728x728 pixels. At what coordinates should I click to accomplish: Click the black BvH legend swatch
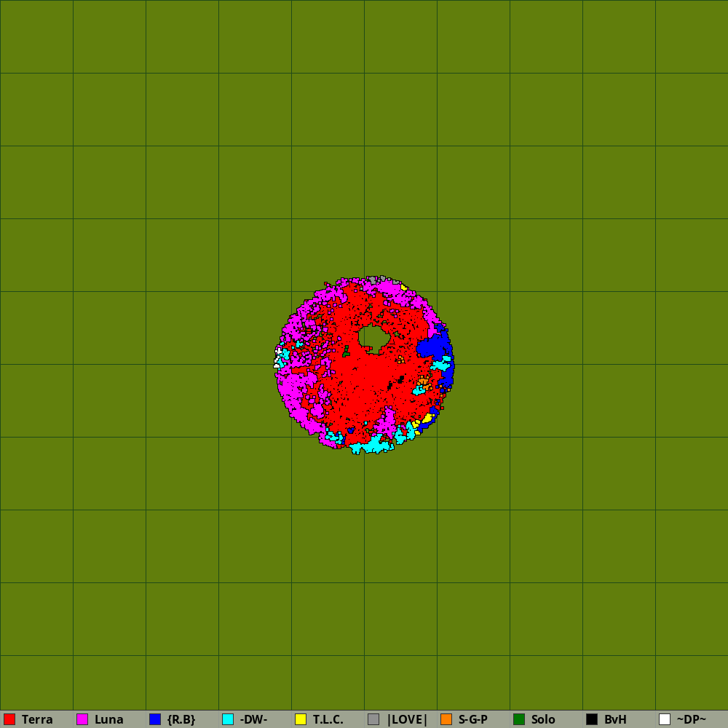pos(592,719)
